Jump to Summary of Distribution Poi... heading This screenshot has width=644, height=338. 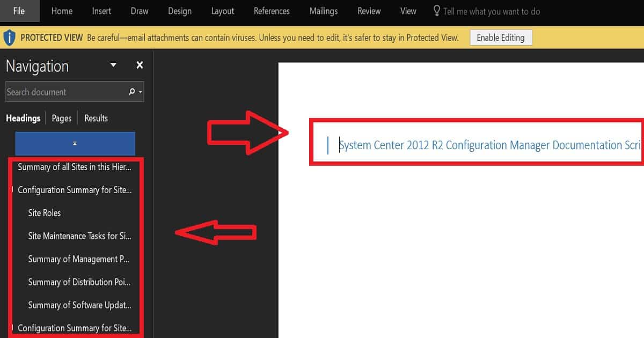[79, 282]
